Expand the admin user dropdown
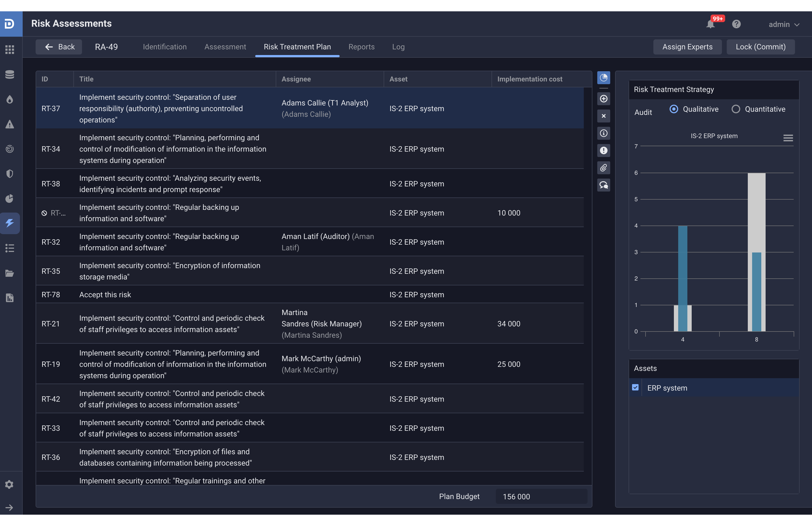The width and height of the screenshot is (812, 526). [784, 25]
